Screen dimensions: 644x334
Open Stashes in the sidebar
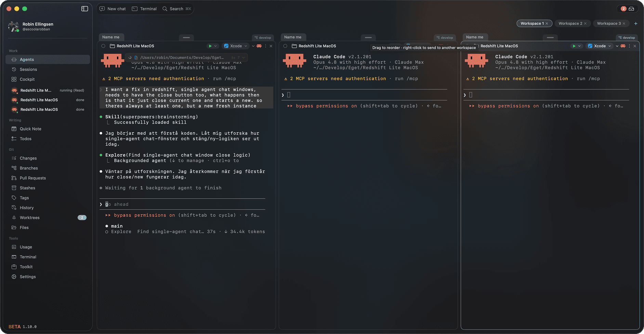[48, 188]
